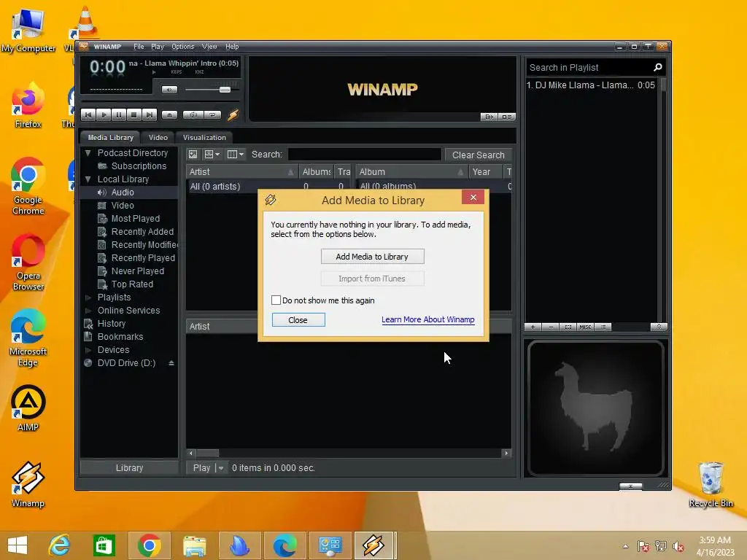747x560 pixels.
Task: Toggle repeat mode in Winamp player
Action: pyautogui.click(x=212, y=114)
